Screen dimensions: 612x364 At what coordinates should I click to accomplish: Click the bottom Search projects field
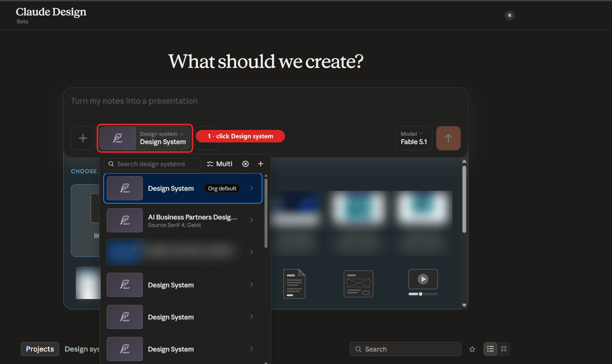click(405, 349)
